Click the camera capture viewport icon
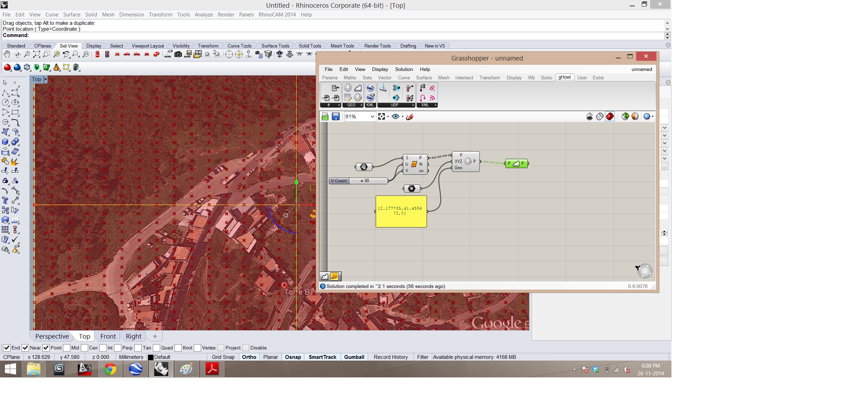The width and height of the screenshot is (868, 405). click(x=178, y=54)
